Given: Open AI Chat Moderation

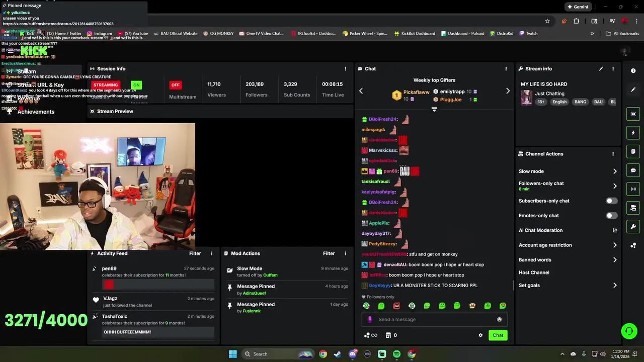Looking at the screenshot, I should (540, 230).
